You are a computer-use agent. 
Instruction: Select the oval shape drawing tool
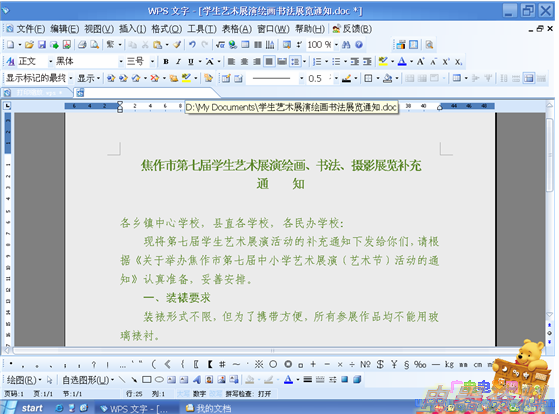(159, 380)
